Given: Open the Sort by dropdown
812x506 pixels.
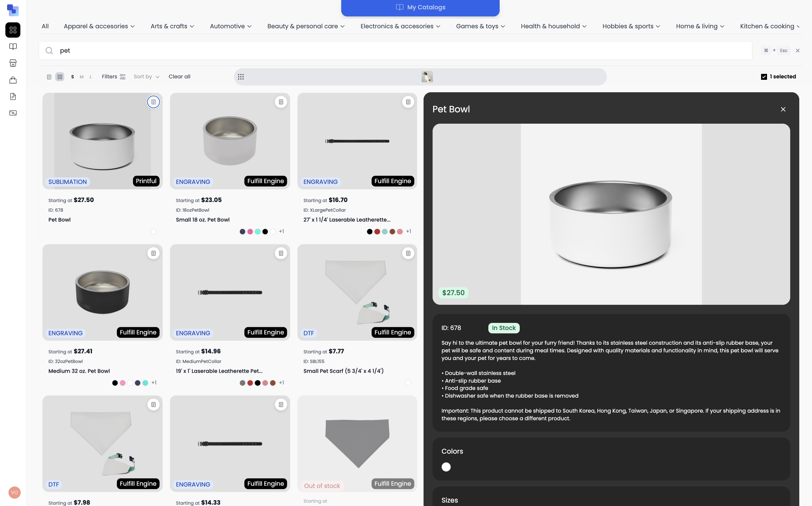Looking at the screenshot, I should click(146, 77).
